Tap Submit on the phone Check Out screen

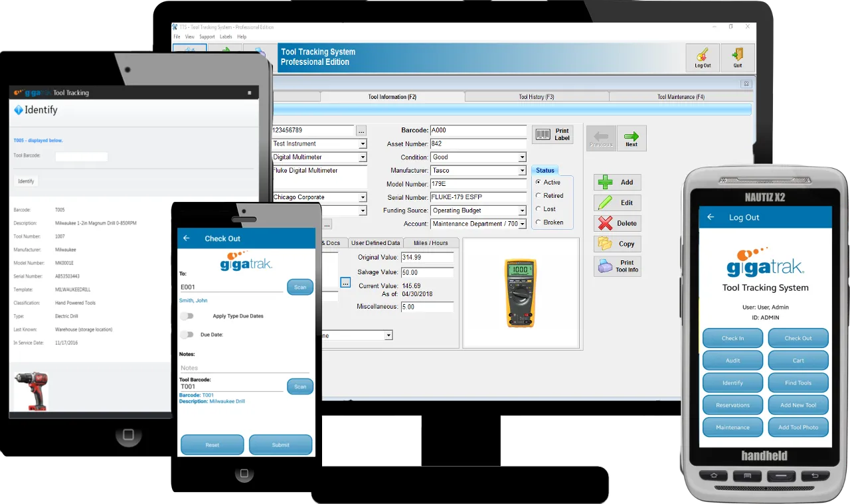pyautogui.click(x=281, y=445)
